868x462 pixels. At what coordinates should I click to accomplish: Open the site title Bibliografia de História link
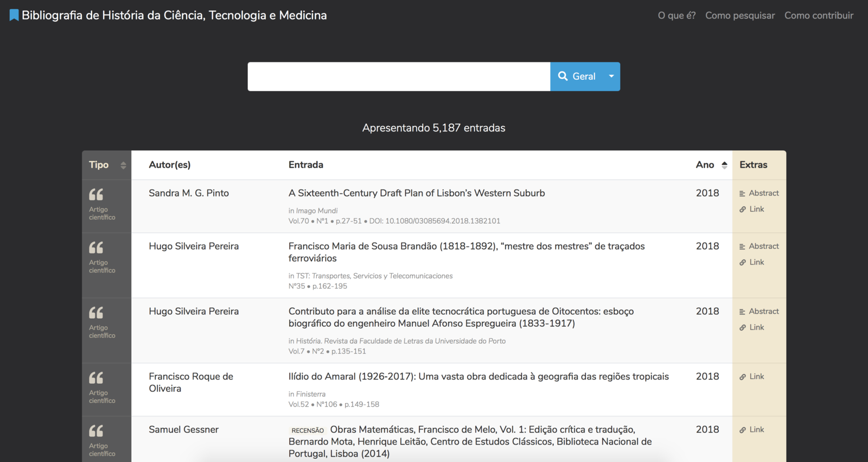click(174, 15)
